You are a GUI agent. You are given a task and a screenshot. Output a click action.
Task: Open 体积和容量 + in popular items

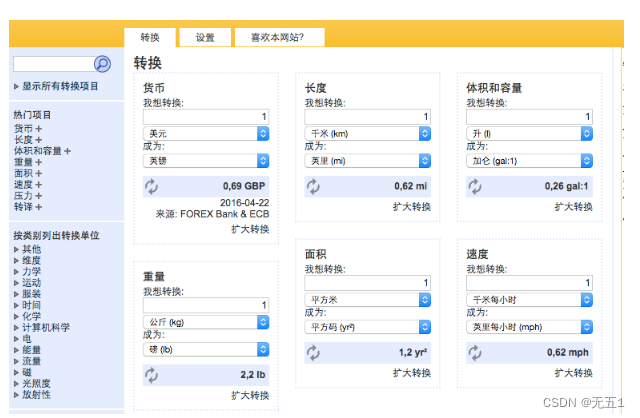(42, 151)
